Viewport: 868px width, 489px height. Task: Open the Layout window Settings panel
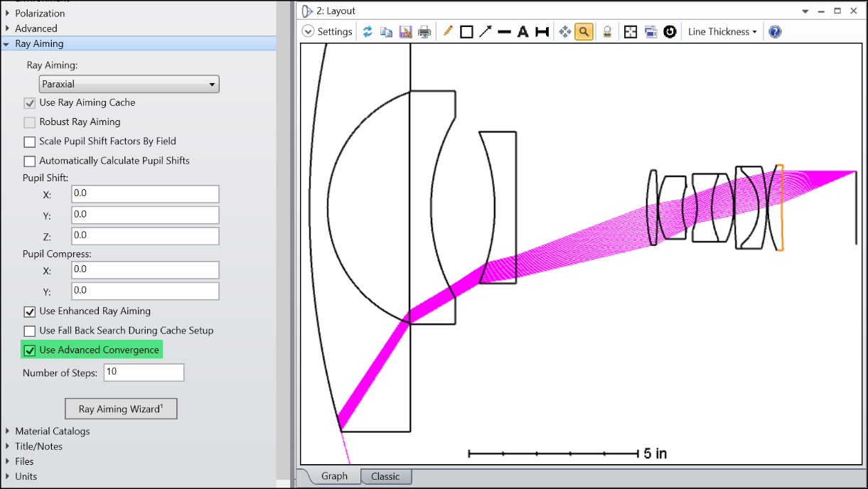pos(328,31)
